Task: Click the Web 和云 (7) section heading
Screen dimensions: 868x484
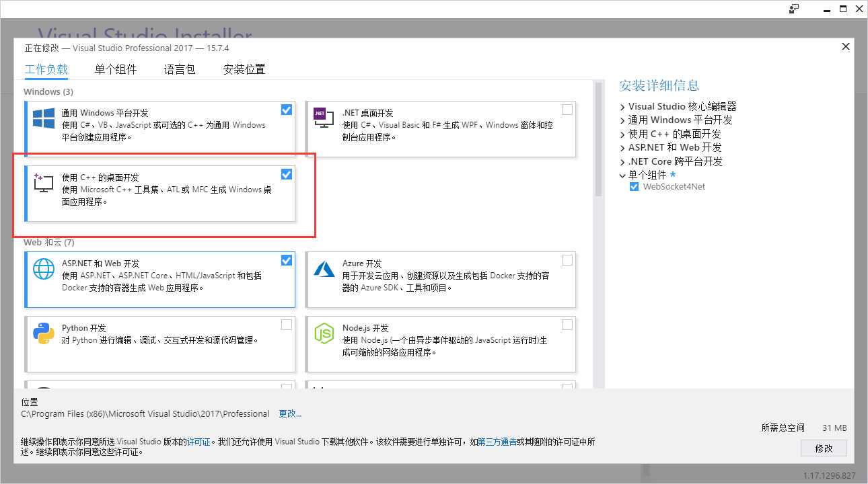Action: [49, 242]
